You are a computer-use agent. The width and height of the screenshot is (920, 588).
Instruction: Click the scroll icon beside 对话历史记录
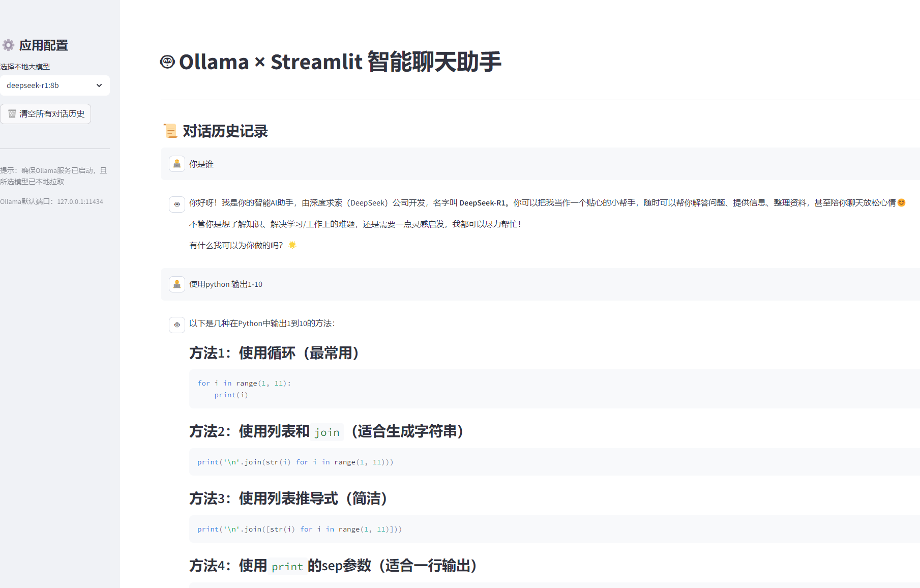tap(170, 131)
